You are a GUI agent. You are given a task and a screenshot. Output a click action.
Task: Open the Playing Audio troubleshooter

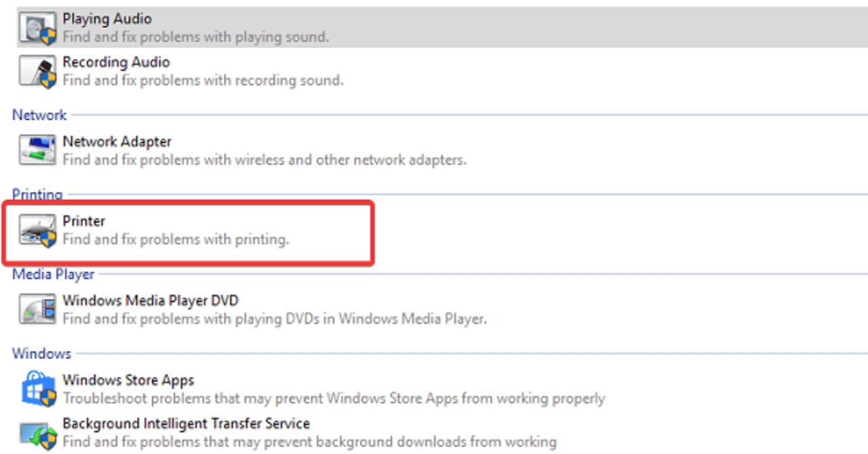(x=107, y=19)
